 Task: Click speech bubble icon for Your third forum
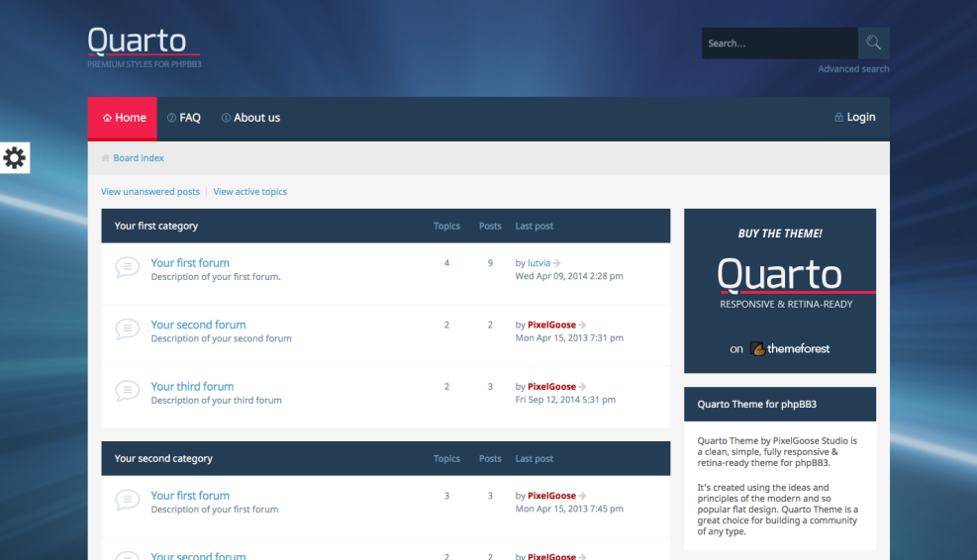coord(127,391)
